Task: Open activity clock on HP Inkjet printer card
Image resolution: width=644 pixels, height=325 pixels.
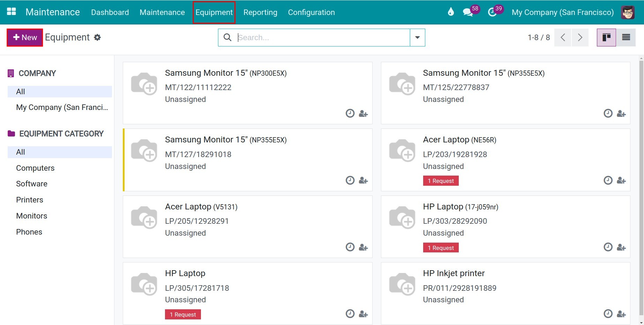Action: 608,314
